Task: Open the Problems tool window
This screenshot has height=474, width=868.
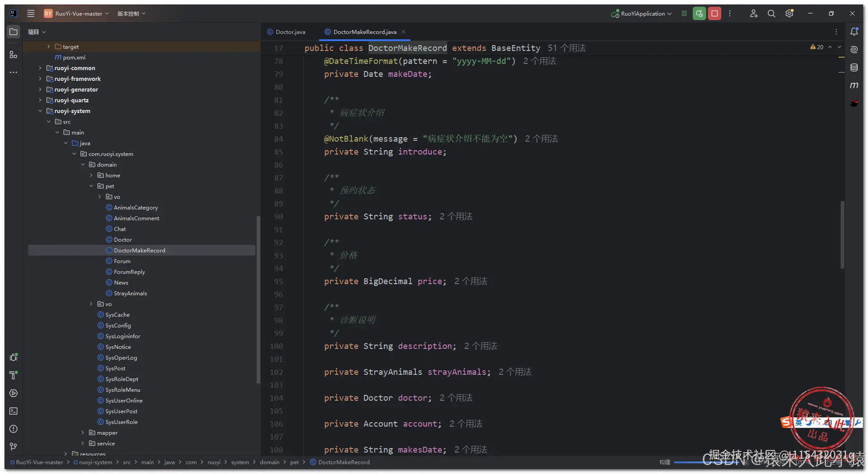Action: tap(13, 429)
